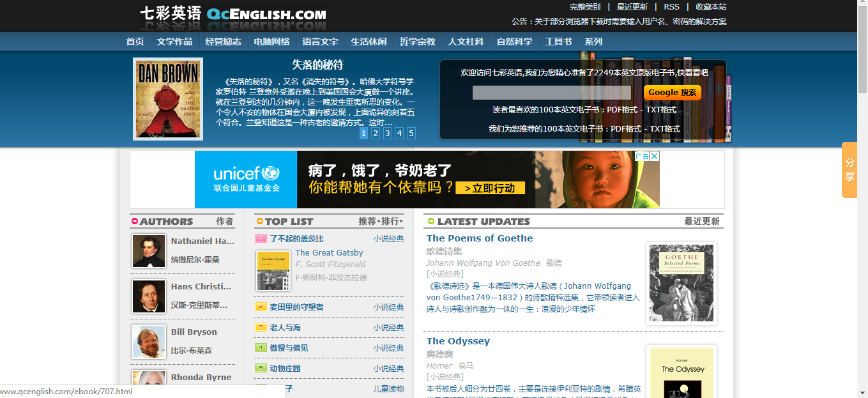868x398 pixels.
Task: Click the 完整类别 link in the header
Action: pos(585,7)
